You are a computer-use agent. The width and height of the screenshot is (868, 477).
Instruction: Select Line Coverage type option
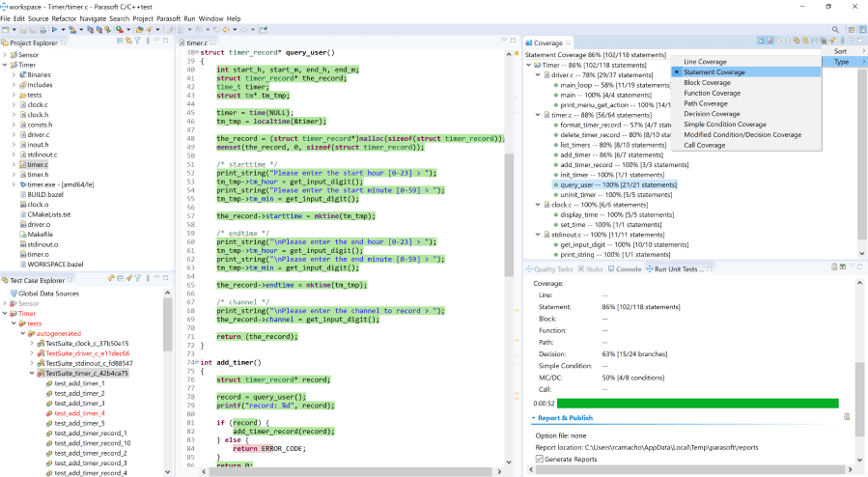tap(705, 62)
